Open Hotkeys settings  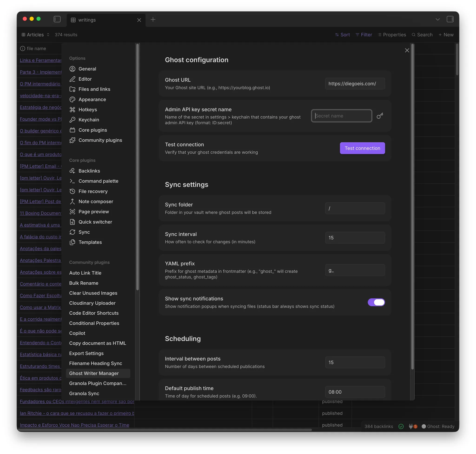pos(98,110)
